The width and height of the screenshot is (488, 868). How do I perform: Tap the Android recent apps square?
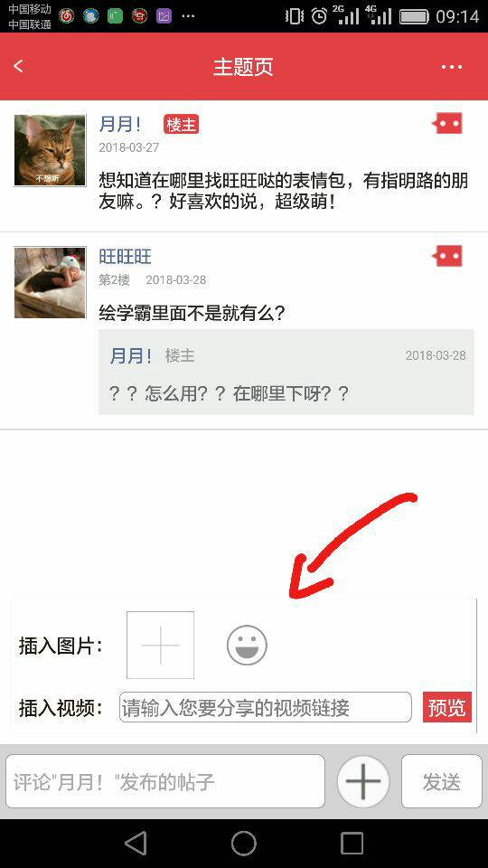click(352, 843)
